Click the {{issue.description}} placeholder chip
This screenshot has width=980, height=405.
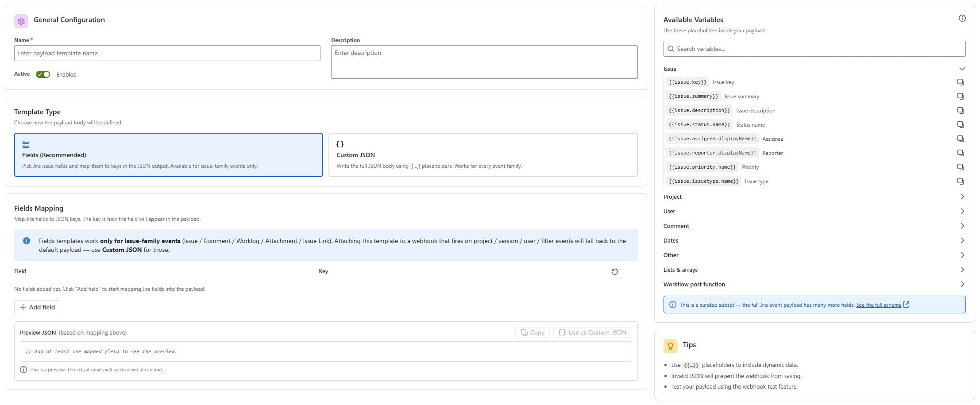click(699, 111)
